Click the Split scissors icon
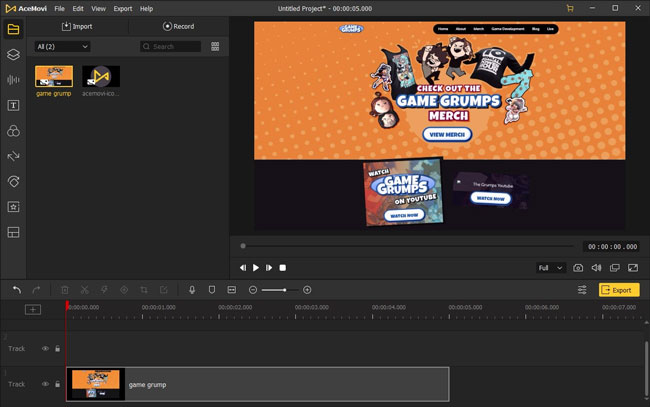This screenshot has width=650, height=407. 85,290
